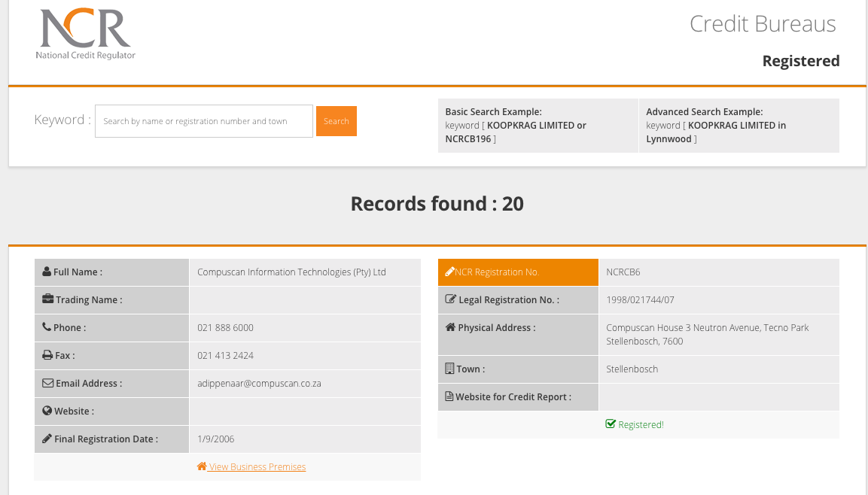Viewport: 868px width, 495px height.
Task: Click the globe icon beside Website
Action: 47,411
